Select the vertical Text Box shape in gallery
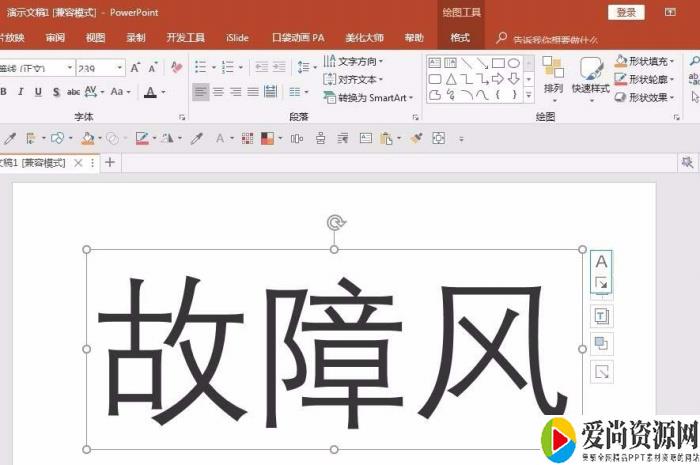The image size is (700, 465). (x=450, y=63)
